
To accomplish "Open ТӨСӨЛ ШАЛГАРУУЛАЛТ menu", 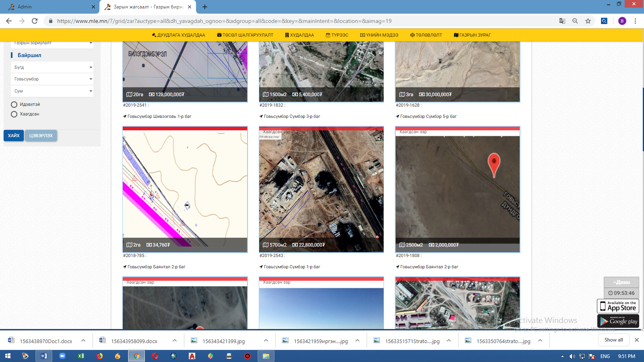I will point(245,35).
